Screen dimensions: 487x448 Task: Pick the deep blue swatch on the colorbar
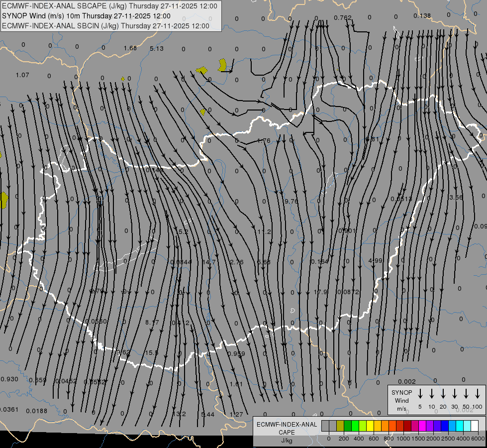pyautogui.click(x=444, y=426)
